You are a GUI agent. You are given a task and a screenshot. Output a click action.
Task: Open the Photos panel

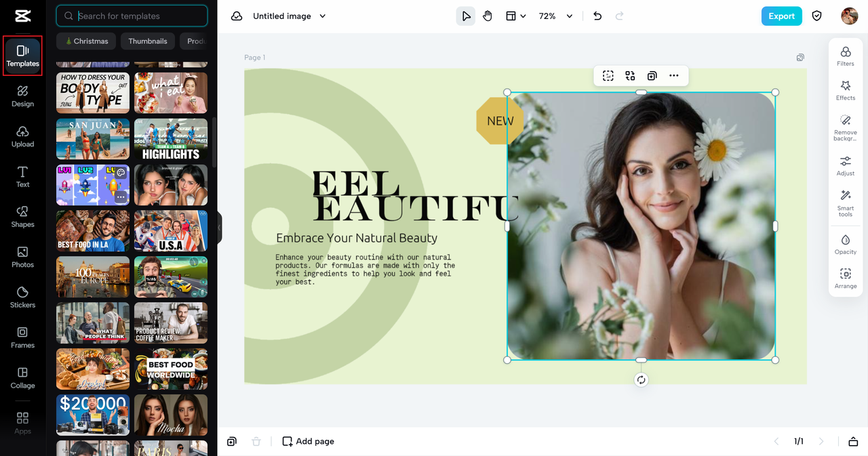coord(22,257)
